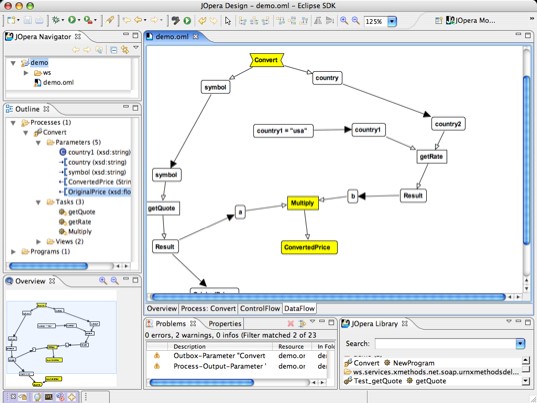Select the yellow ConvertedPrice node
The image size is (537, 403).
[x=309, y=247]
